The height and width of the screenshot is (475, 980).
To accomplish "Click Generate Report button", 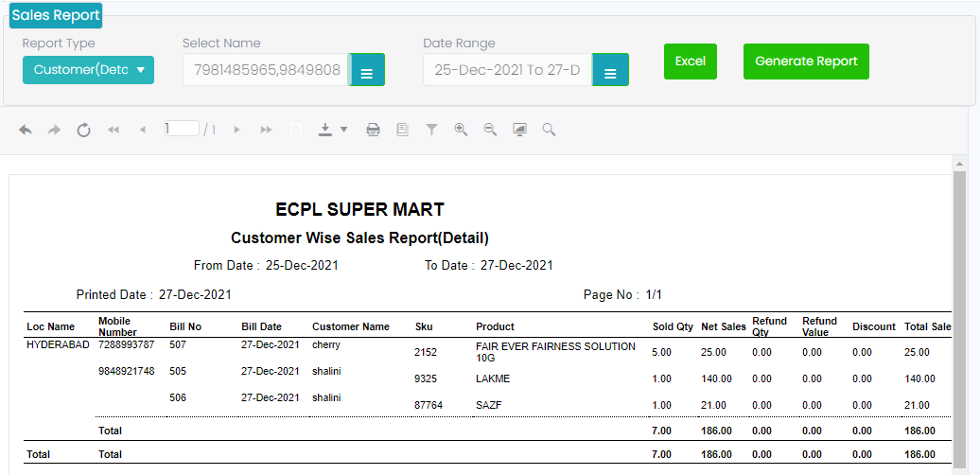I will pyautogui.click(x=806, y=62).
